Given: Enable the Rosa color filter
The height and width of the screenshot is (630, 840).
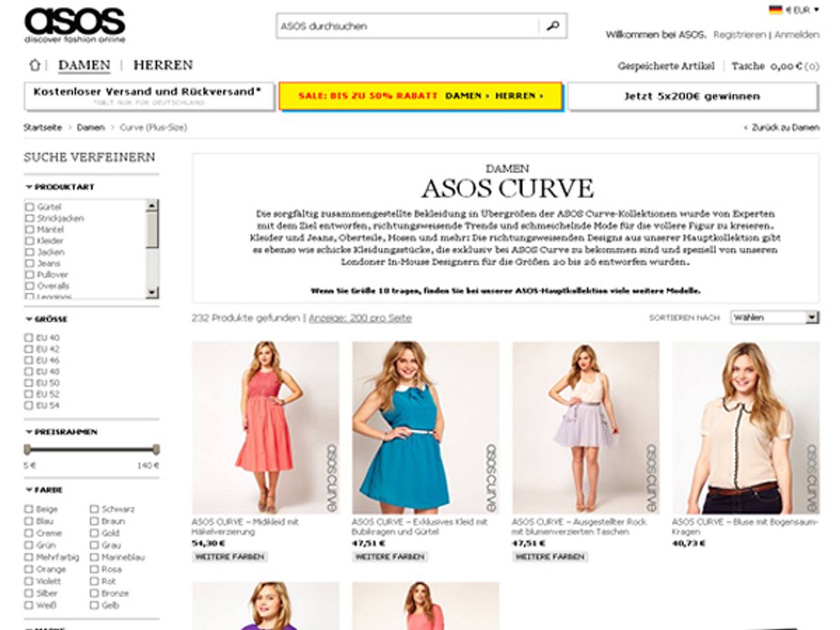Looking at the screenshot, I should (x=94, y=569).
